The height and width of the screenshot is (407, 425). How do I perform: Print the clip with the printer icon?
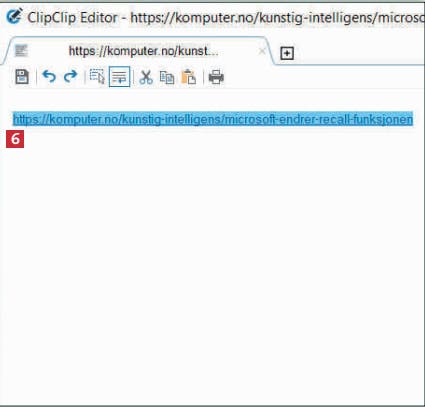click(x=216, y=77)
